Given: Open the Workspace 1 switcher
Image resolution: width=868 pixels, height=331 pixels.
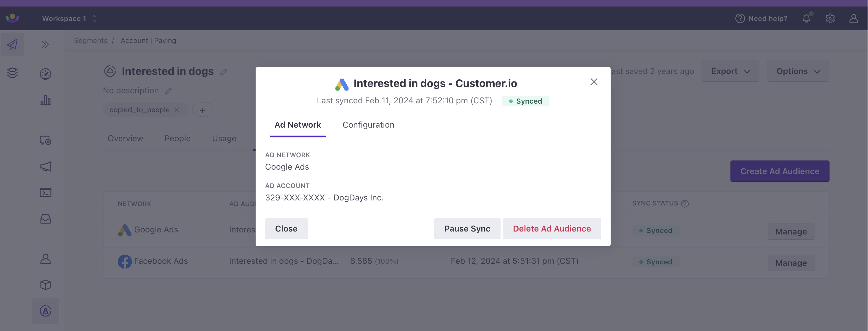Looking at the screenshot, I should point(70,19).
